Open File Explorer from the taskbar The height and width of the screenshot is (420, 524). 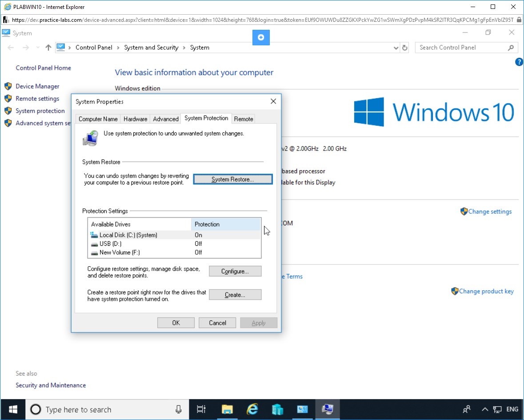coord(227,409)
